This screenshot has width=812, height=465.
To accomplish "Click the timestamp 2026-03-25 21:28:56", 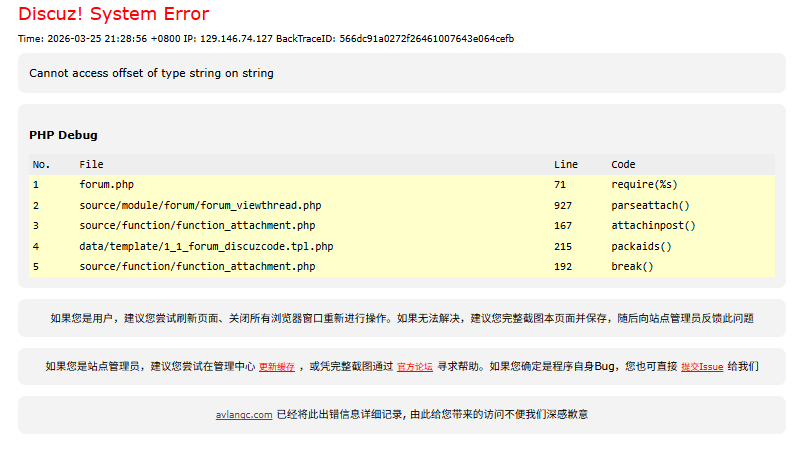I will point(97,39).
